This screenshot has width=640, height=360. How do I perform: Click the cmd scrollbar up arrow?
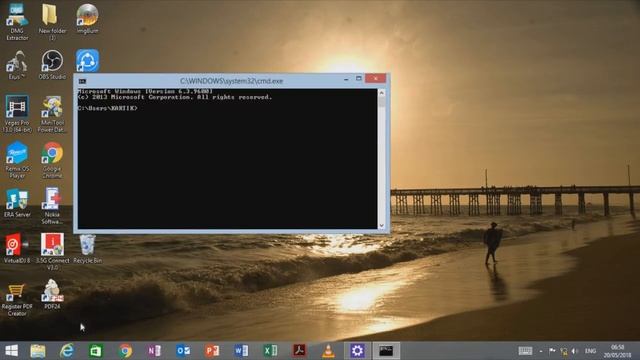point(382,93)
